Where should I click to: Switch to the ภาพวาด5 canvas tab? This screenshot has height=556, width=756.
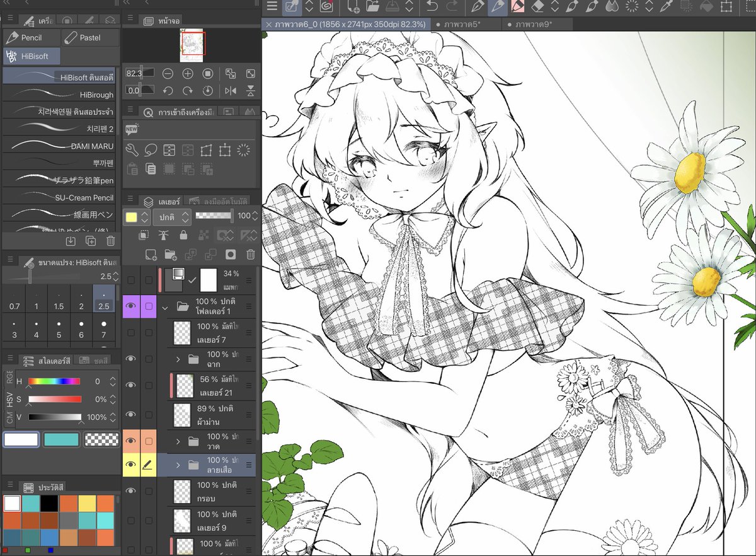467,25
